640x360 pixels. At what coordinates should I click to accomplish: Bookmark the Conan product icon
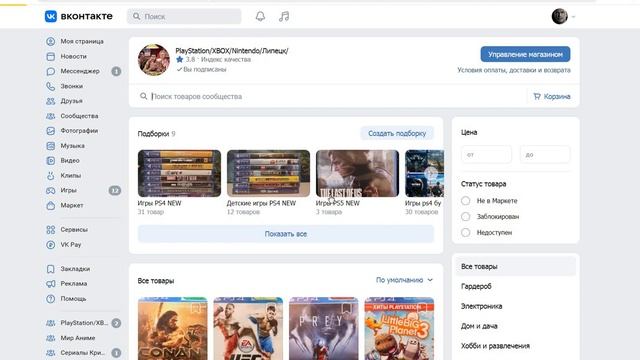point(196,308)
